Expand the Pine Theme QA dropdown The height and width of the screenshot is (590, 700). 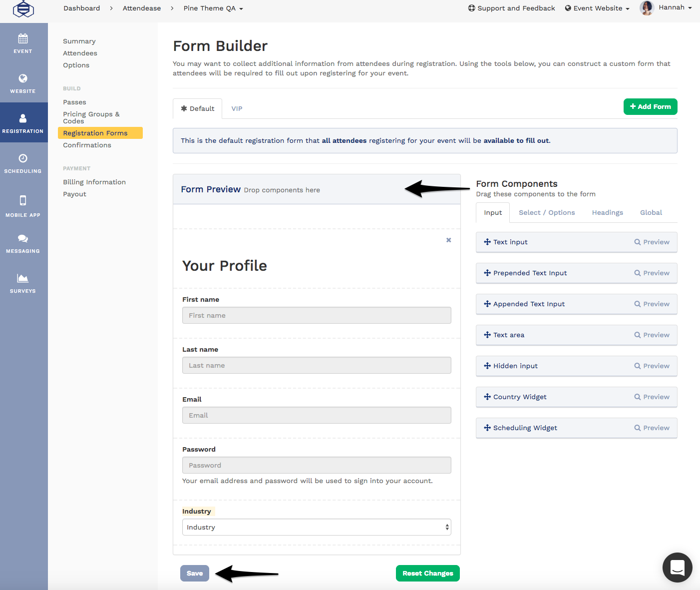(213, 8)
